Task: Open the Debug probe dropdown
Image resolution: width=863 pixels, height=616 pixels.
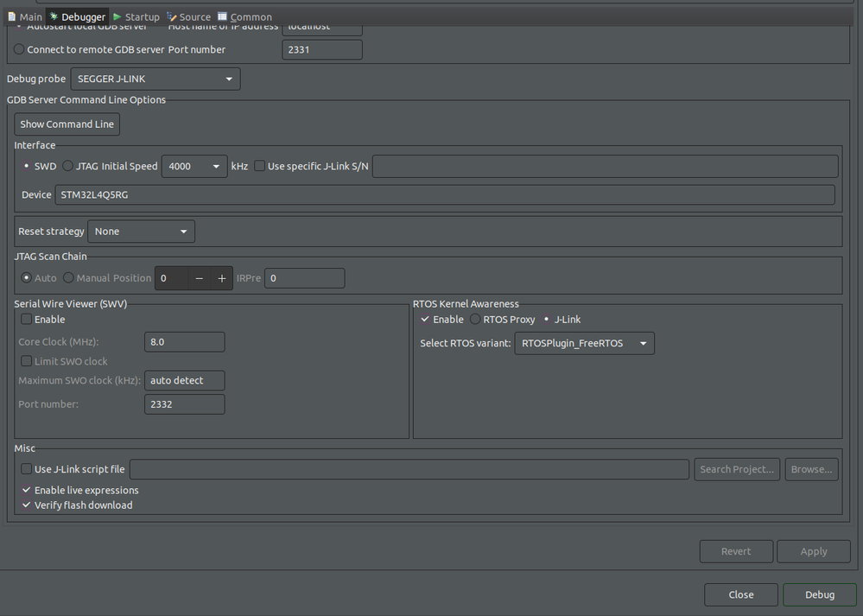Action: point(155,79)
